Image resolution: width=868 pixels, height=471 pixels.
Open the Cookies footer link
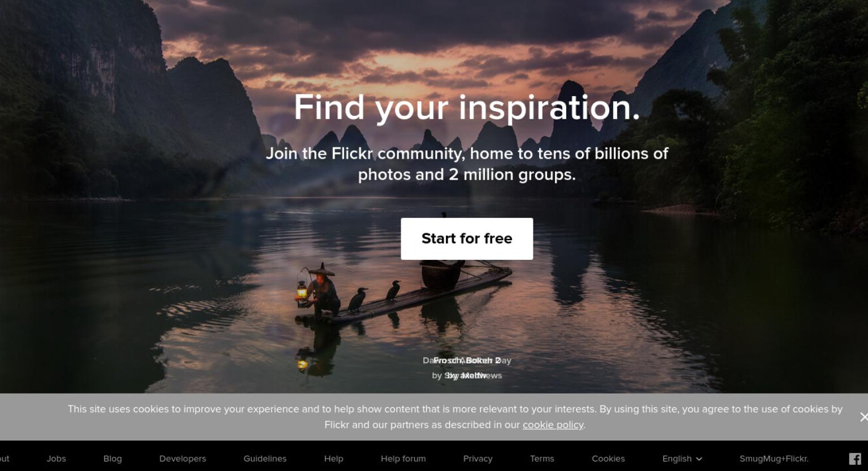608,459
